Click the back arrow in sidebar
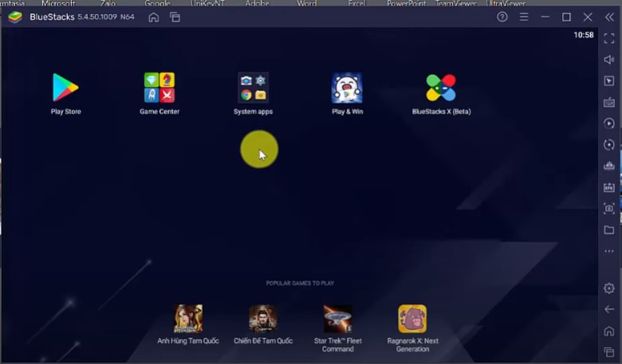 [609, 309]
